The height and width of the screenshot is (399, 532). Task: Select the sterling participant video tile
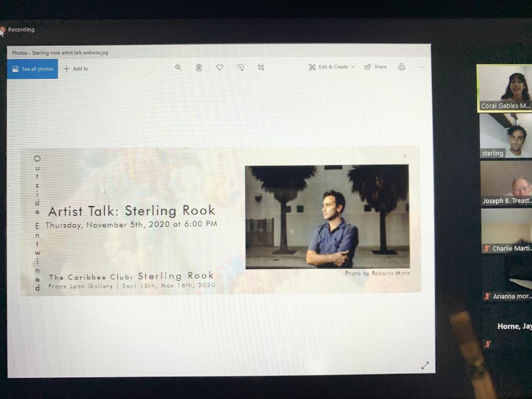coord(506,135)
